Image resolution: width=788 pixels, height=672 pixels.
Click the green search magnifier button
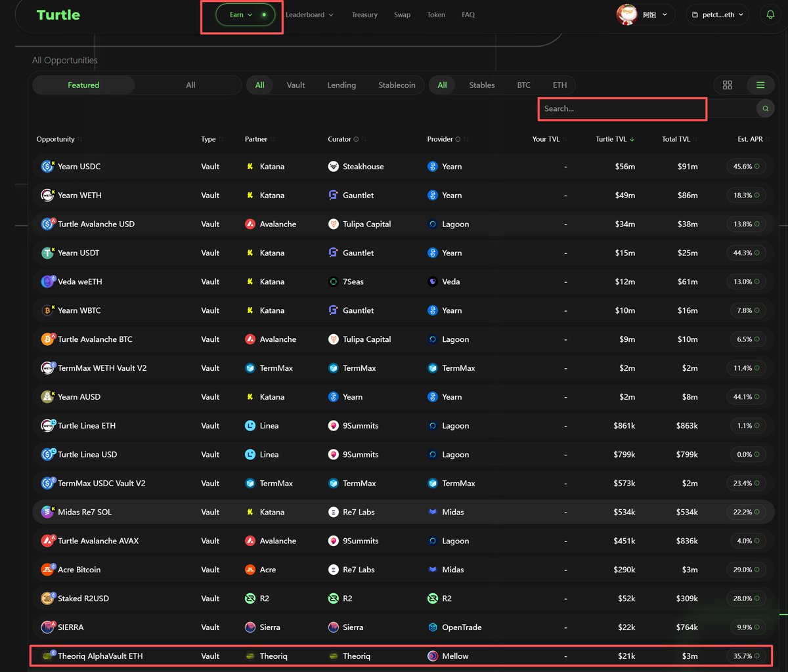765,109
